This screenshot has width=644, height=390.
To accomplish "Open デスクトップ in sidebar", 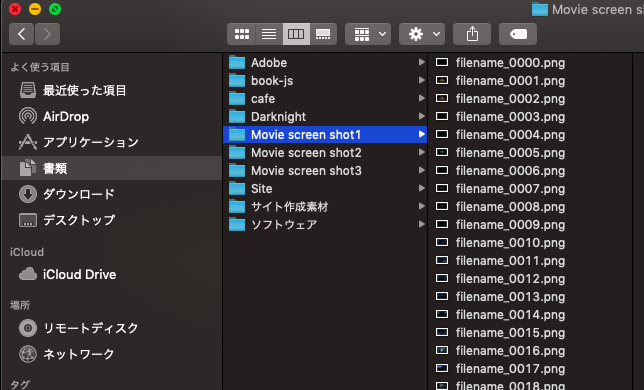I will [x=67, y=220].
